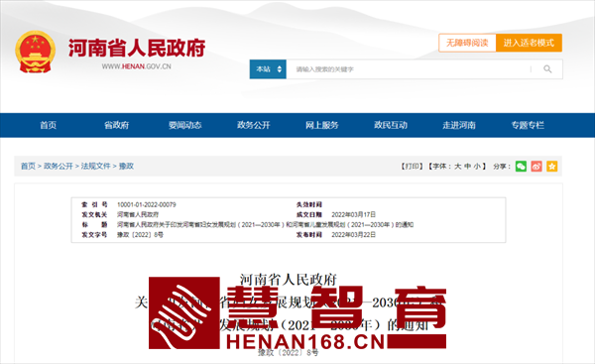Click document number 豫政〔2022〕8号 in info table

[x=140, y=235]
